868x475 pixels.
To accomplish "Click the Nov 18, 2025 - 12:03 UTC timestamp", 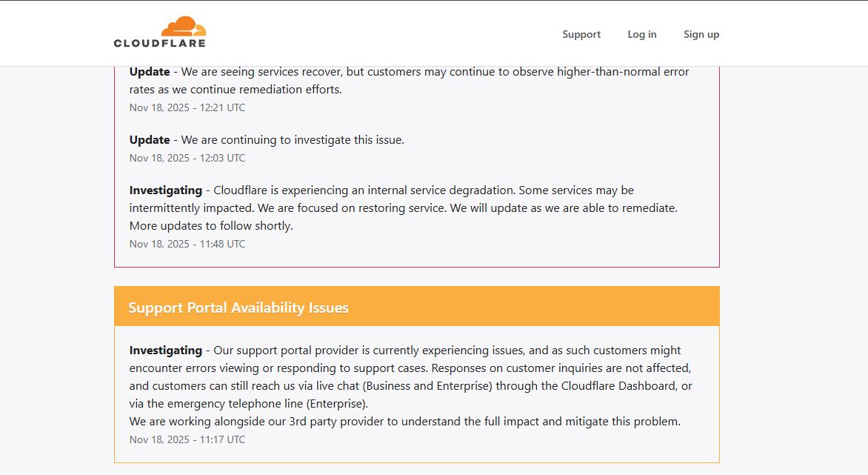I will click(187, 158).
